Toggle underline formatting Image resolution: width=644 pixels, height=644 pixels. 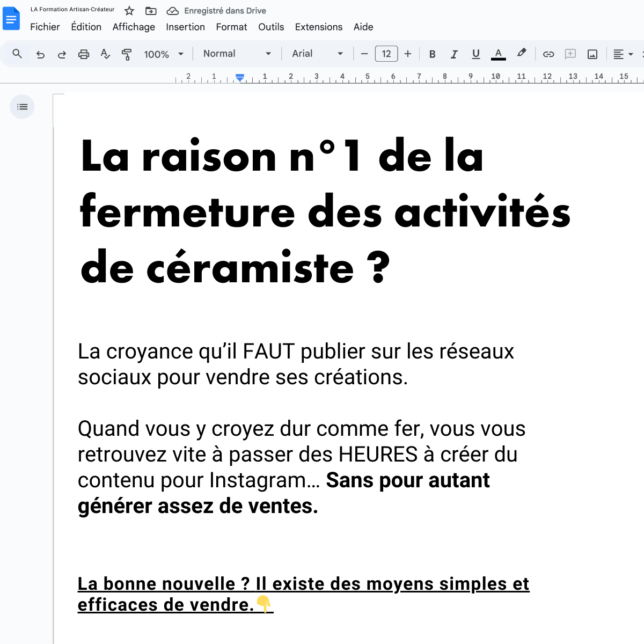(x=475, y=54)
